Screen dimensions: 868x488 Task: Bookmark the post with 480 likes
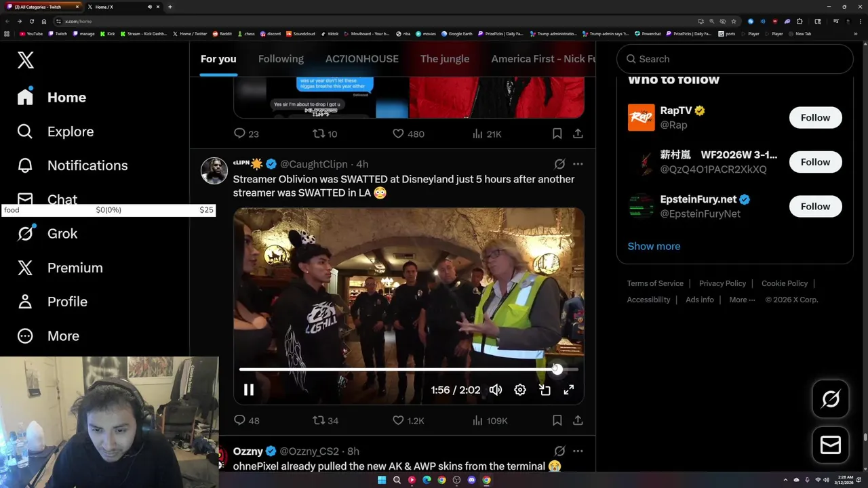(557, 134)
